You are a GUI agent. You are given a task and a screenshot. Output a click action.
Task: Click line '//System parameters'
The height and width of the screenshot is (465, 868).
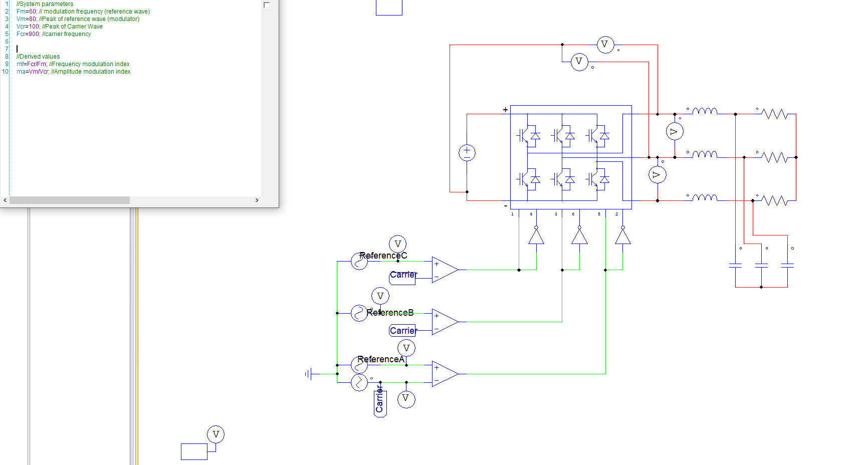pos(45,4)
